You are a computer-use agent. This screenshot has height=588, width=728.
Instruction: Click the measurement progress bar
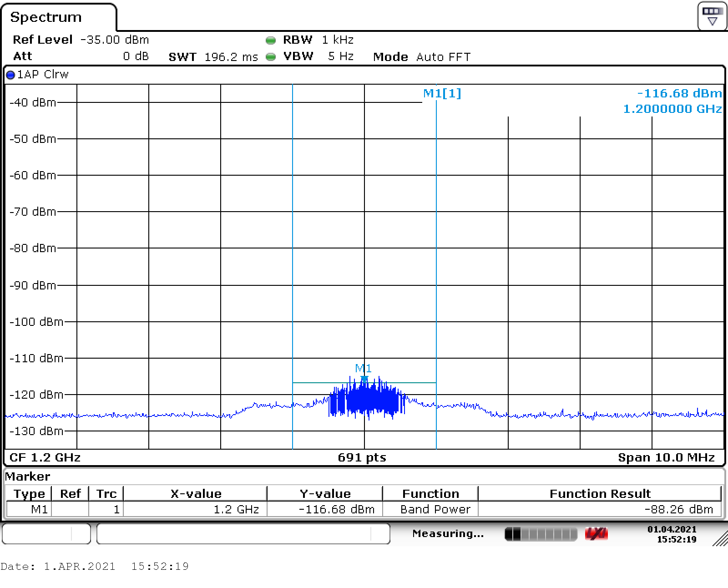[541, 534]
